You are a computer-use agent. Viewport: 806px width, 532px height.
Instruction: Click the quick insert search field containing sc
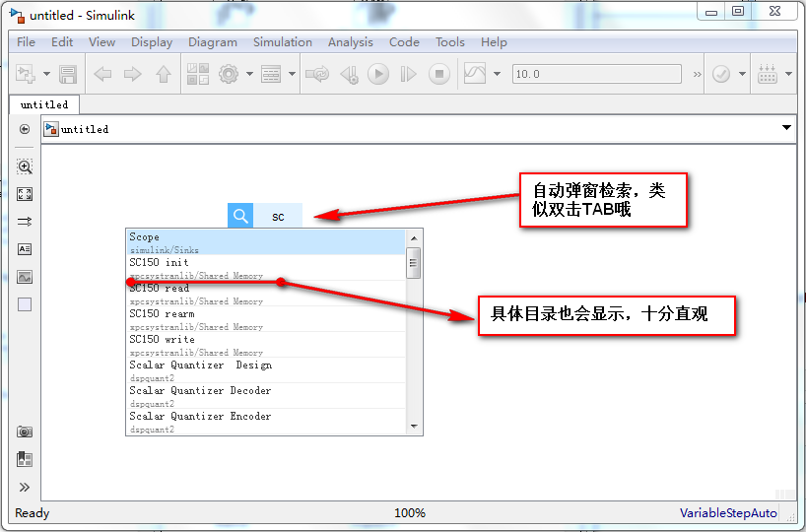click(278, 216)
